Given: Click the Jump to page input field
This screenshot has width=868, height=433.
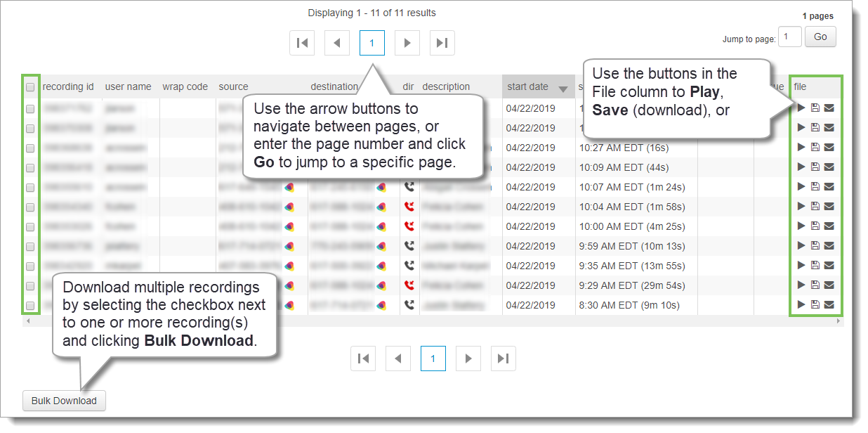Looking at the screenshot, I should coord(789,37).
